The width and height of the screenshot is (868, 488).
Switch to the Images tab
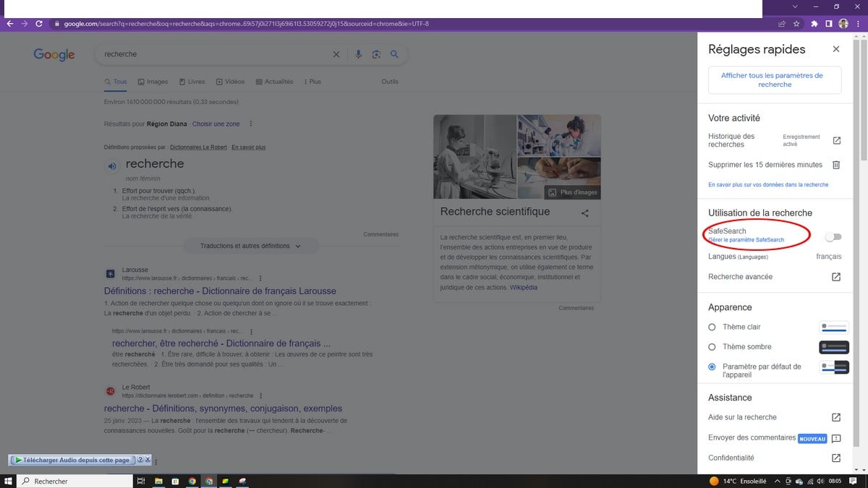click(153, 82)
